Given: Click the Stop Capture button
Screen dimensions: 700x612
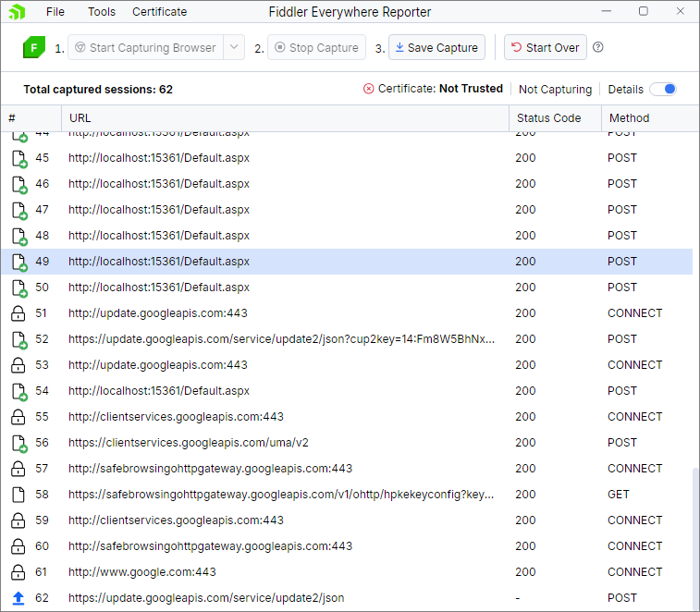Looking at the screenshot, I should click(316, 47).
